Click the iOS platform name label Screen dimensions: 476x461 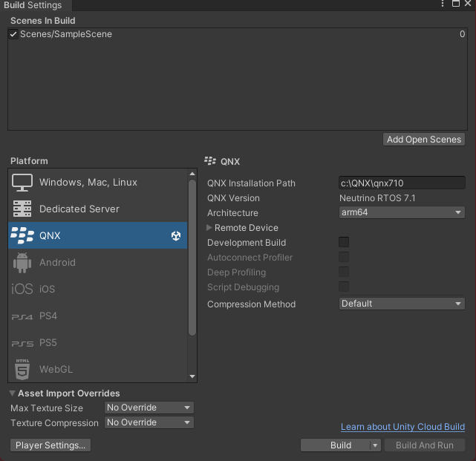[47, 289]
